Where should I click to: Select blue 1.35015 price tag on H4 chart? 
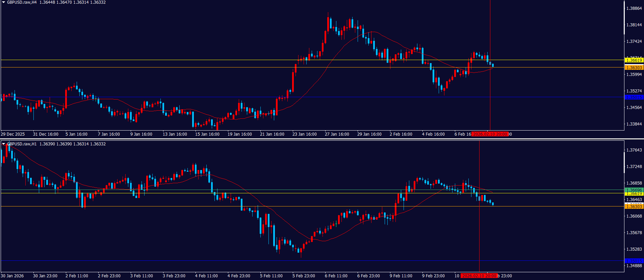[x=634, y=97]
